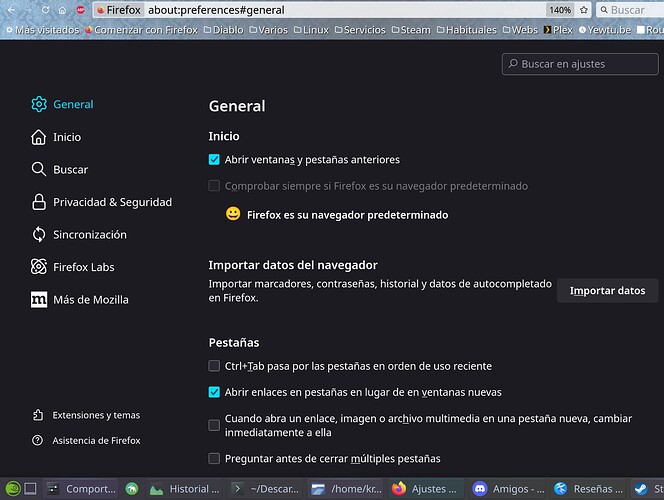
Task: Click the 140% zoom level indicator
Action: coord(560,10)
